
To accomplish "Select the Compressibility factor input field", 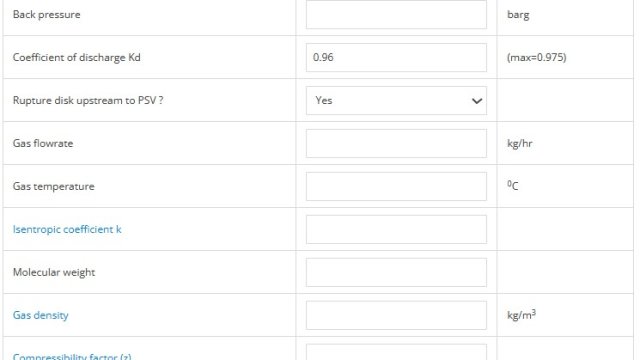I will [396, 353].
